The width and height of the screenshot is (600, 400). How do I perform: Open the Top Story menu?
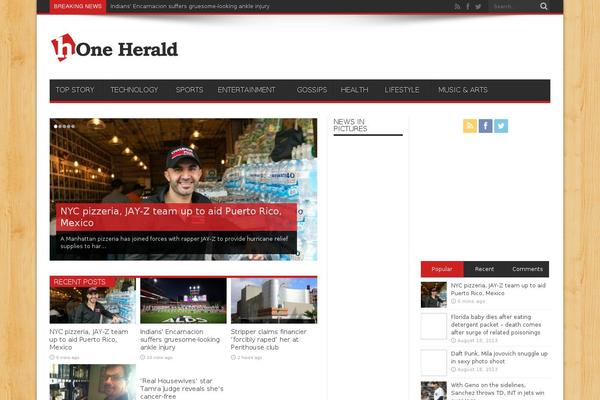(x=75, y=90)
